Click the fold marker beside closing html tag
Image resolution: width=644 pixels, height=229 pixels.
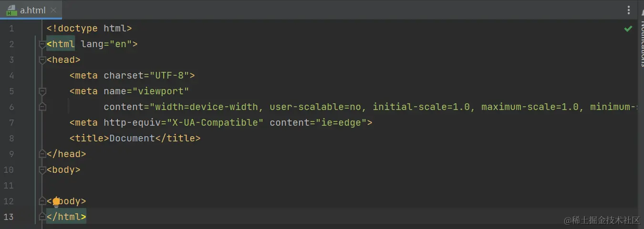click(42, 217)
